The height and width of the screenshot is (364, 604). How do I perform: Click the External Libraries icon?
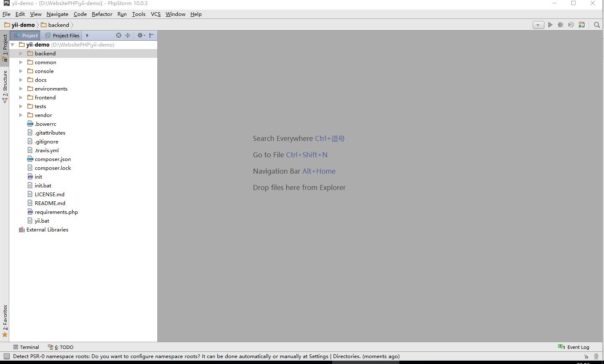click(22, 229)
